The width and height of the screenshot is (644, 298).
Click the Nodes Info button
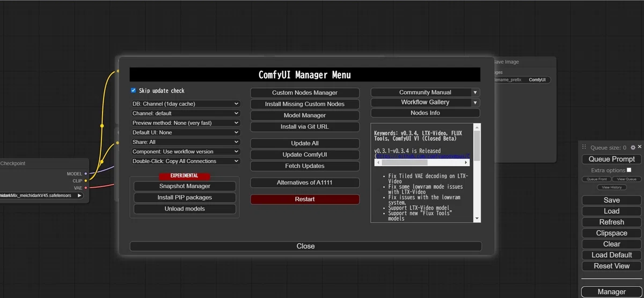point(425,113)
